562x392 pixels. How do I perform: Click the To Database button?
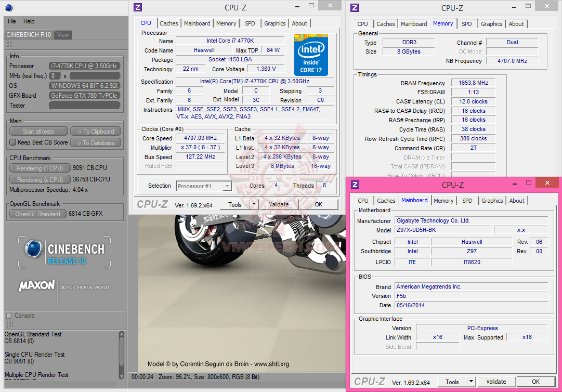[95, 142]
